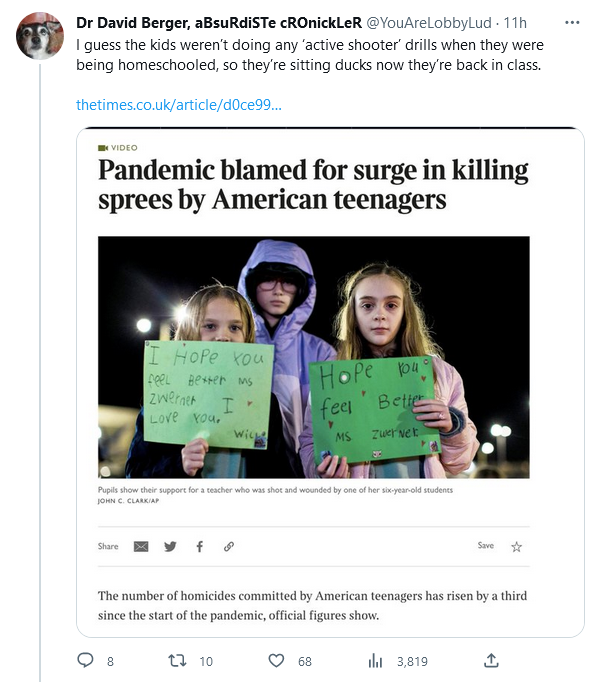Open the pupils holding signs photo
The image size is (598, 682).
click(x=314, y=357)
